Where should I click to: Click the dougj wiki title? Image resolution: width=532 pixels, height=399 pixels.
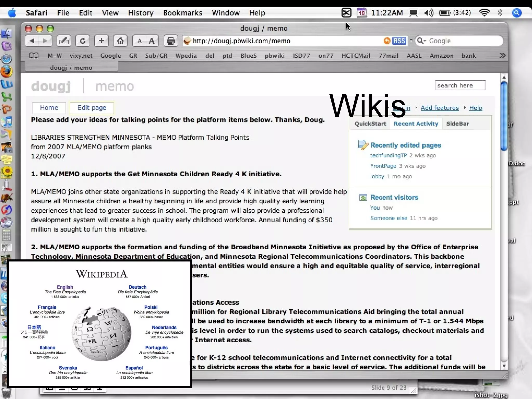pos(51,86)
